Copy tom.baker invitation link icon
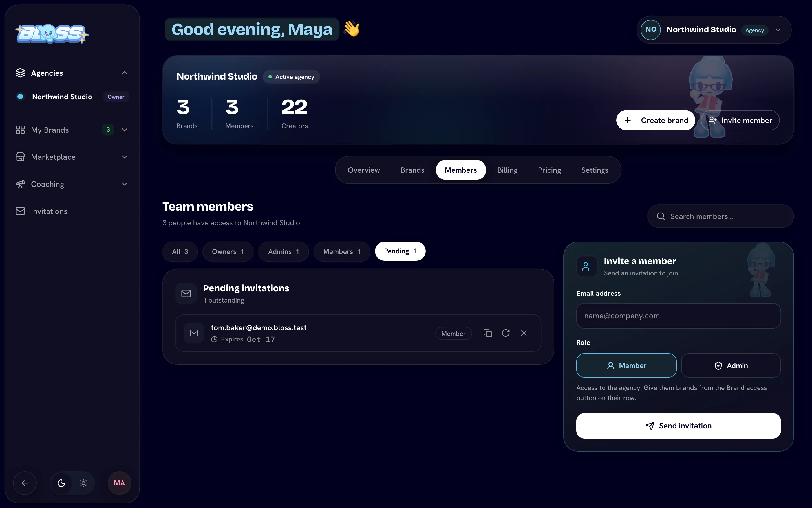 click(x=487, y=333)
